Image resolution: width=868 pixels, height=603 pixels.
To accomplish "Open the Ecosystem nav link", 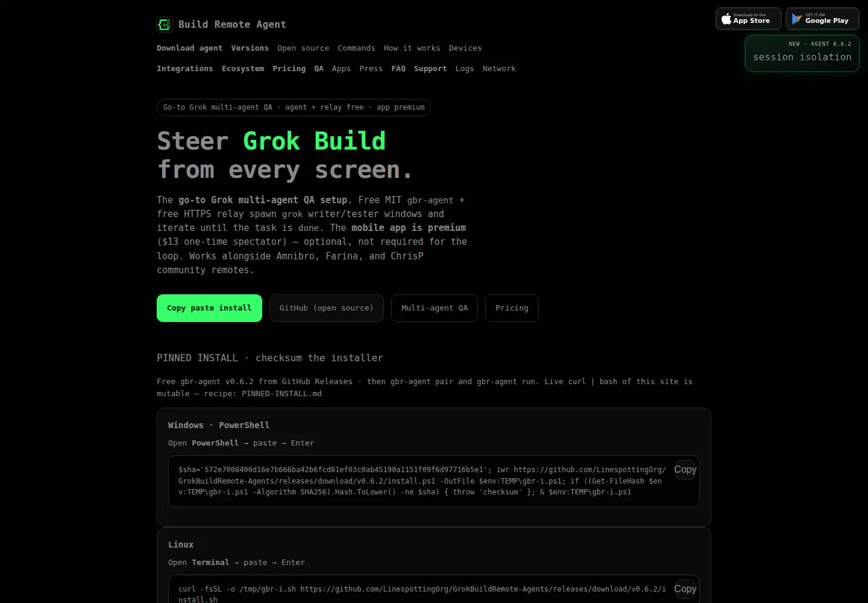I will click(243, 69).
